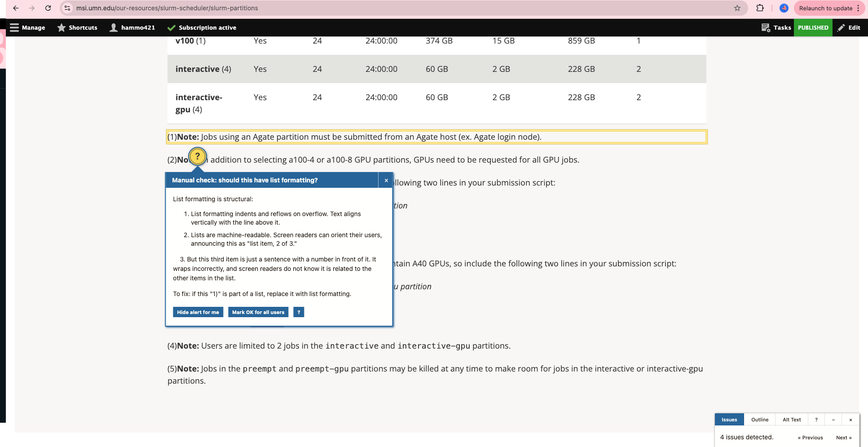
Task: Switch to the Outline tab
Action: click(760, 420)
